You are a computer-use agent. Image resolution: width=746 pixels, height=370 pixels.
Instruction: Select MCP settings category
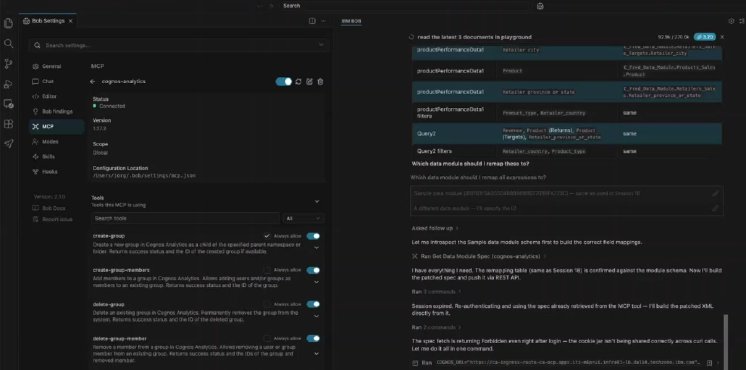point(57,127)
